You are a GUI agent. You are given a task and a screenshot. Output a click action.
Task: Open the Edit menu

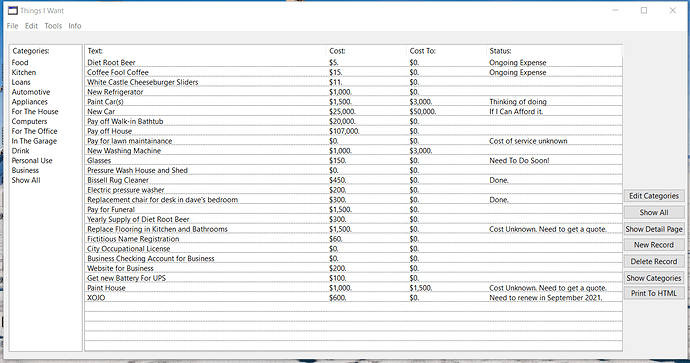tap(31, 26)
